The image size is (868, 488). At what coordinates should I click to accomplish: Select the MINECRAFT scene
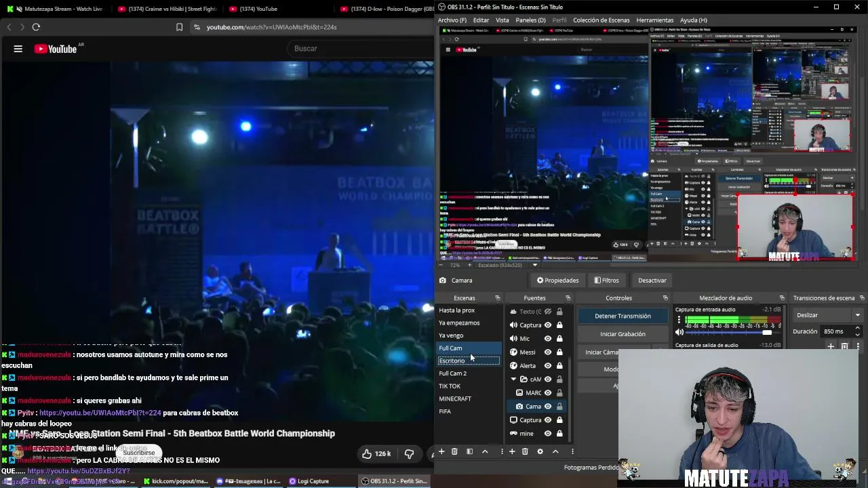pyautogui.click(x=469, y=399)
